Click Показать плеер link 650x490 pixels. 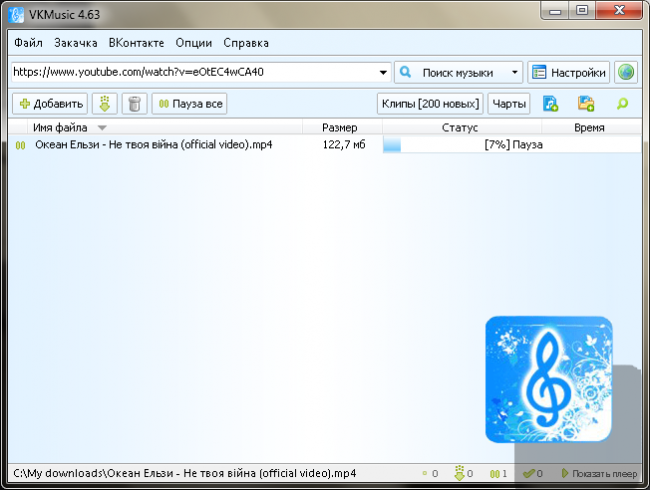(x=599, y=473)
